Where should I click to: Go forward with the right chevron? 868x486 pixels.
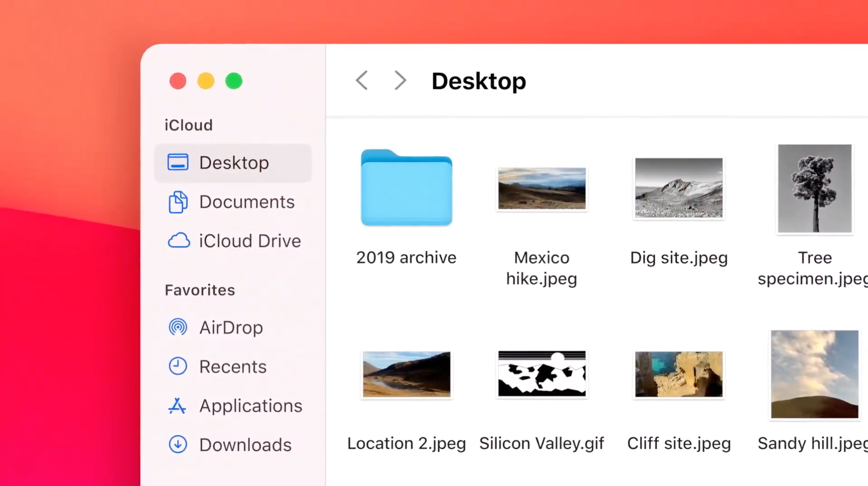pos(400,80)
